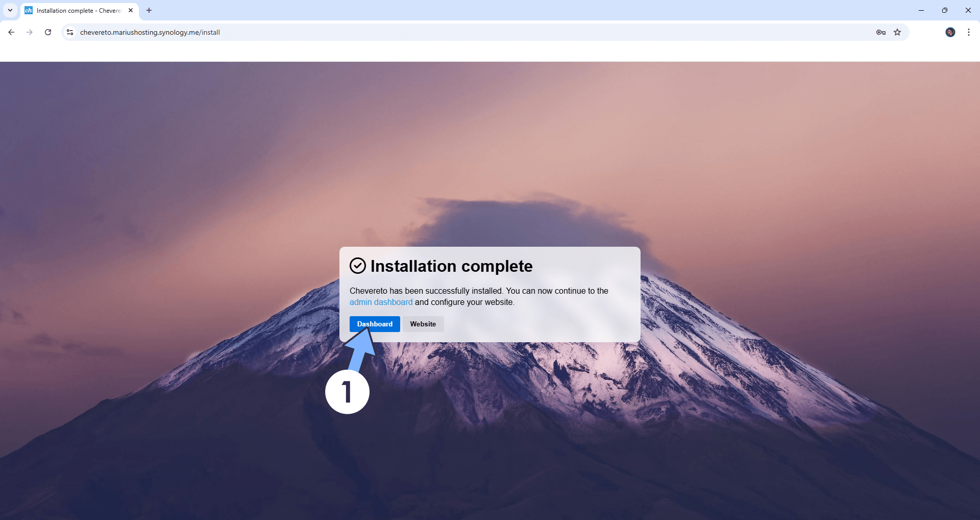Restore down the browser window
Viewport: 980px width, 520px height.
point(945,10)
